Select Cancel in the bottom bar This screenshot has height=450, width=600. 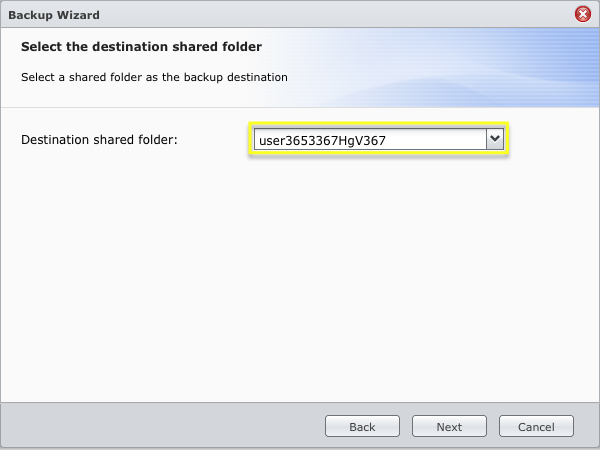[536, 426]
